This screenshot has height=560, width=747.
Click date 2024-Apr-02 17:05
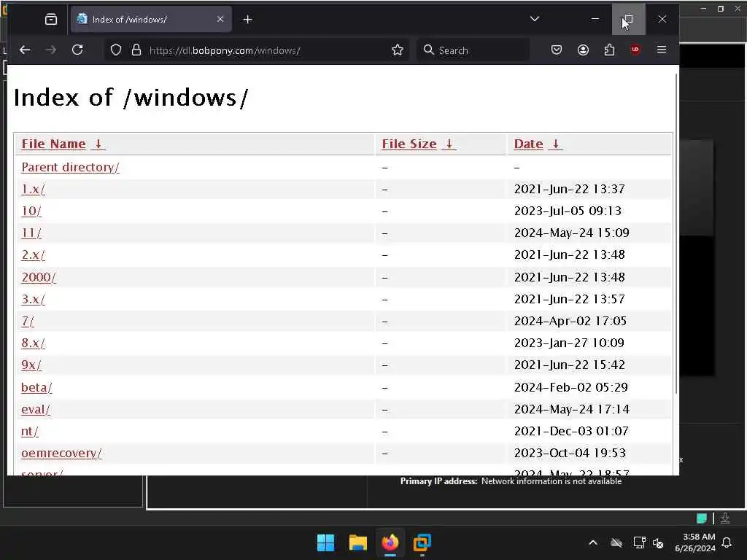[570, 321]
